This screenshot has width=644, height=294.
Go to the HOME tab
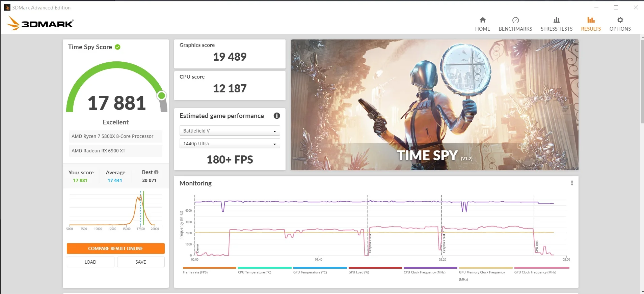pos(483,29)
